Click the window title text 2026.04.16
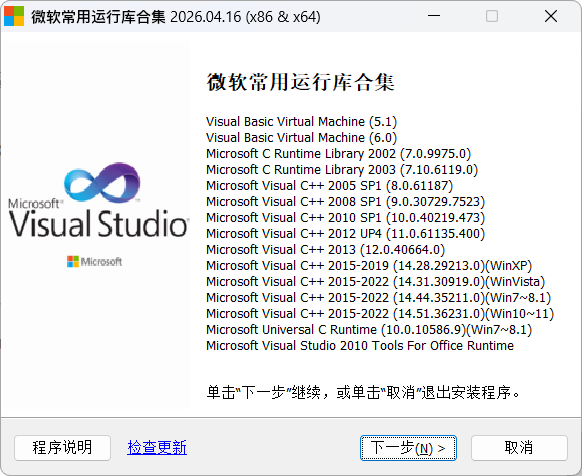 tap(206, 17)
